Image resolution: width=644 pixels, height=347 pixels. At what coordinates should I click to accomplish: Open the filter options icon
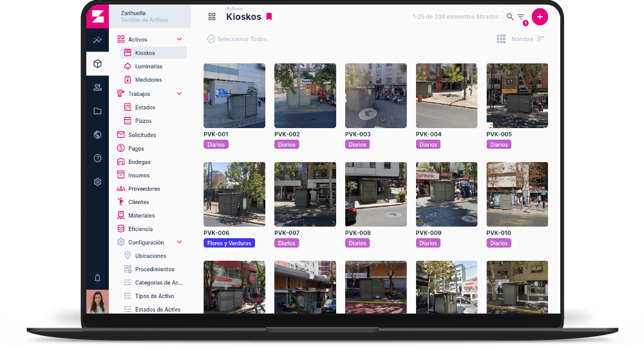521,17
